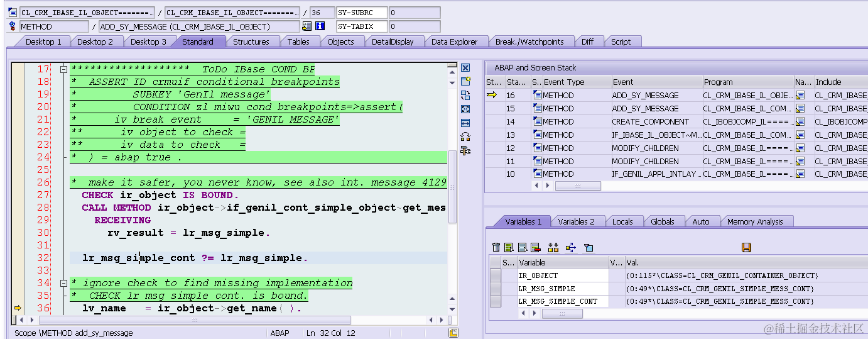Select the row header of LR_MSG_SIMPLE variable
This screenshot has height=339, width=868.
tap(496, 289)
